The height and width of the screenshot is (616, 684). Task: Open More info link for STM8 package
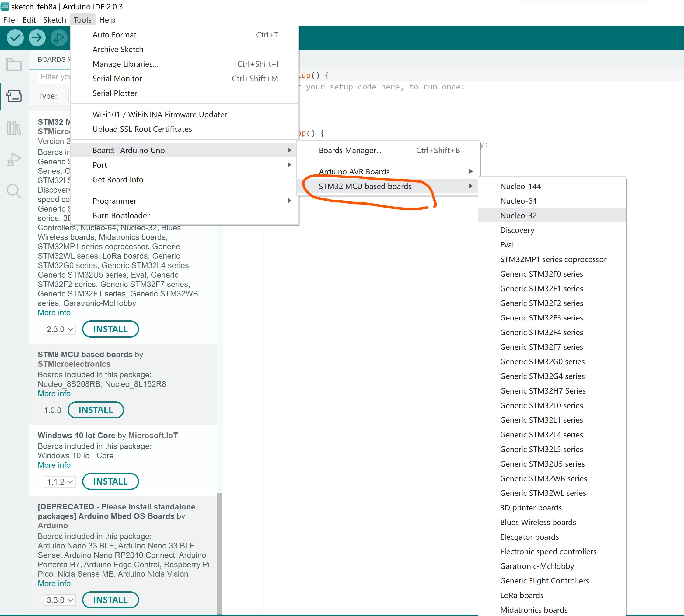click(54, 393)
